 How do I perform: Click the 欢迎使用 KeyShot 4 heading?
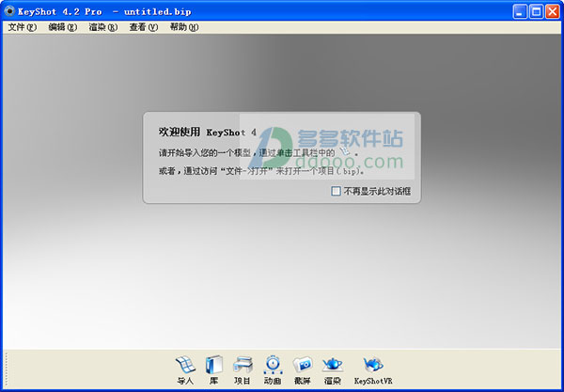208,132
